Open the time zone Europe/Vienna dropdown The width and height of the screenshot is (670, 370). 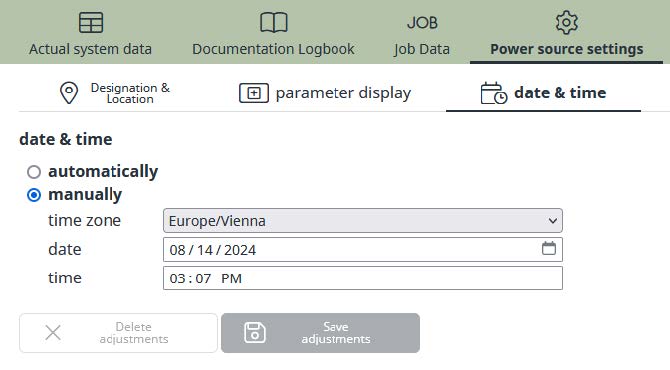(x=363, y=221)
